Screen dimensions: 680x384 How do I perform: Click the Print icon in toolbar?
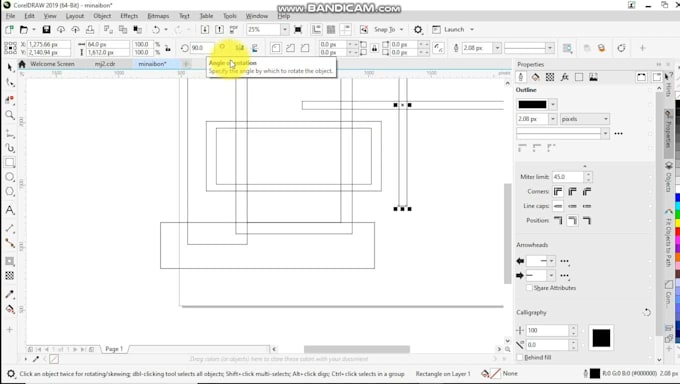90,30
